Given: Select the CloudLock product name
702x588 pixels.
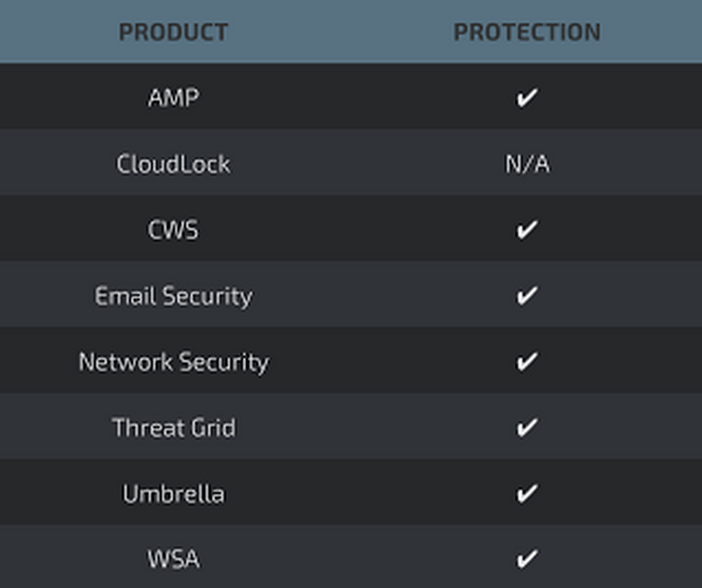Looking at the screenshot, I should point(173,164).
